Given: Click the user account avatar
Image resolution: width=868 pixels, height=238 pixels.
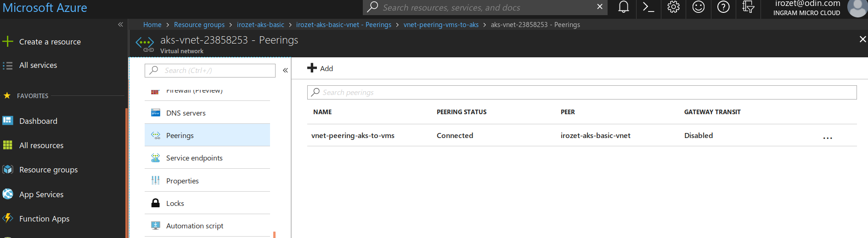Looking at the screenshot, I should coord(857,8).
